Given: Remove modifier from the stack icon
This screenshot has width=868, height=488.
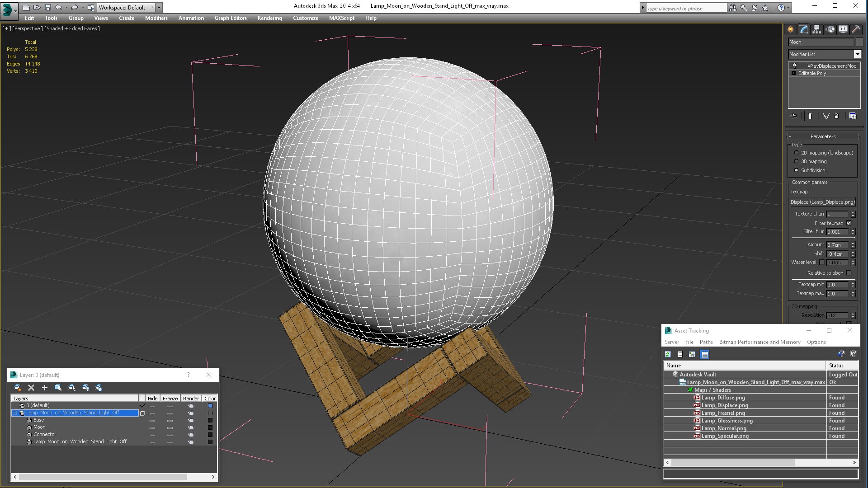Looking at the screenshot, I should [x=836, y=116].
